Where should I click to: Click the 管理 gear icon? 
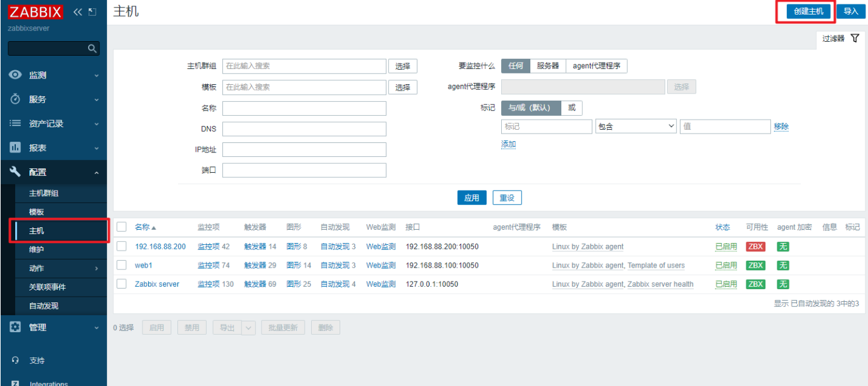pos(16,327)
